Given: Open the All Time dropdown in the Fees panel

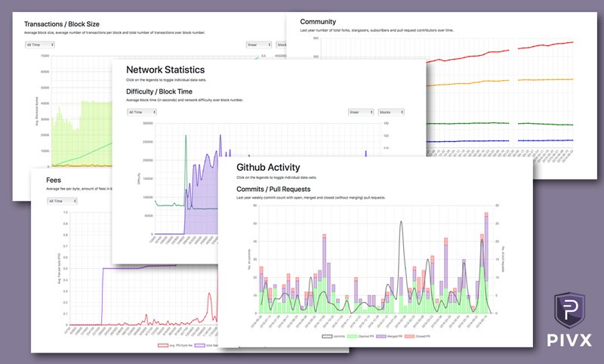Looking at the screenshot, I should pyautogui.click(x=63, y=201).
